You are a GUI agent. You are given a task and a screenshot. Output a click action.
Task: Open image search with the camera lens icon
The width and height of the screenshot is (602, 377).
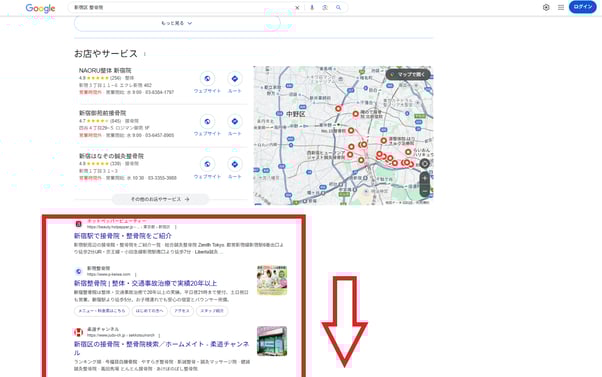[325, 7]
